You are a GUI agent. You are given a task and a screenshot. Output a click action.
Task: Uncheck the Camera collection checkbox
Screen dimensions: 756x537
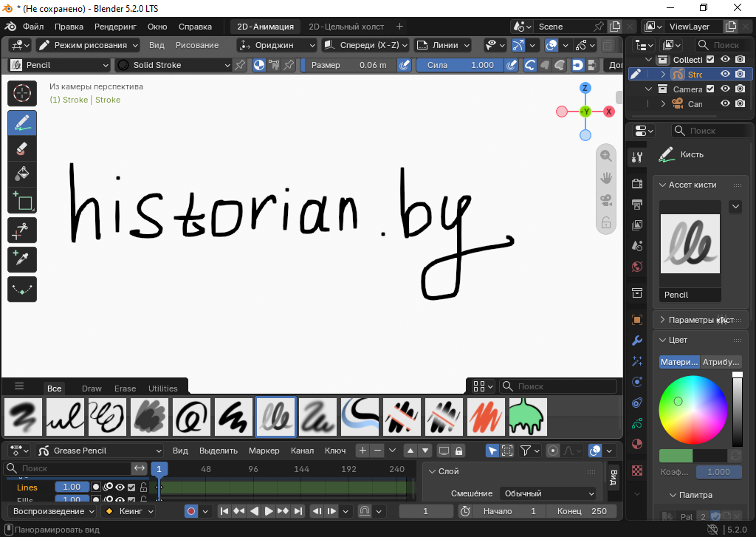(710, 89)
